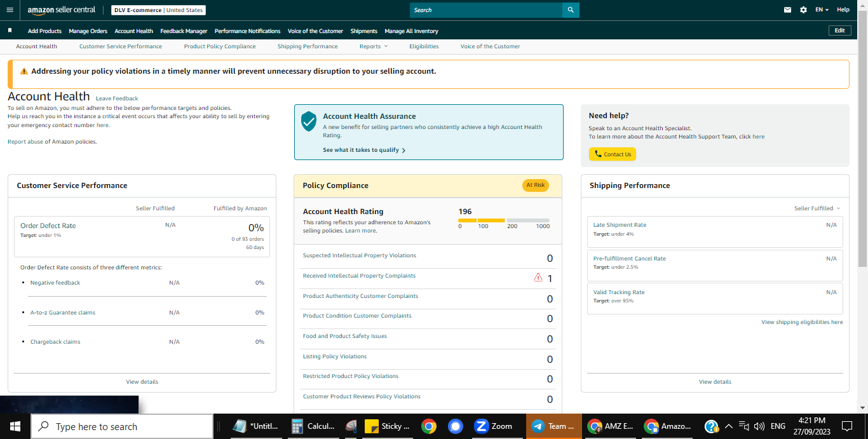The image size is (868, 439).
Task: Click the Amazon Seller Central logo
Action: pos(62,10)
